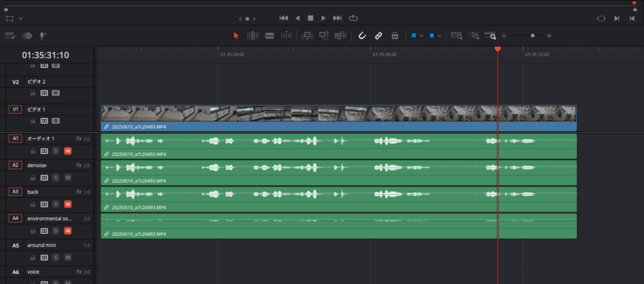The height and width of the screenshot is (284, 644).
Task: Click the voiceover microphone icon
Action: [43, 36]
